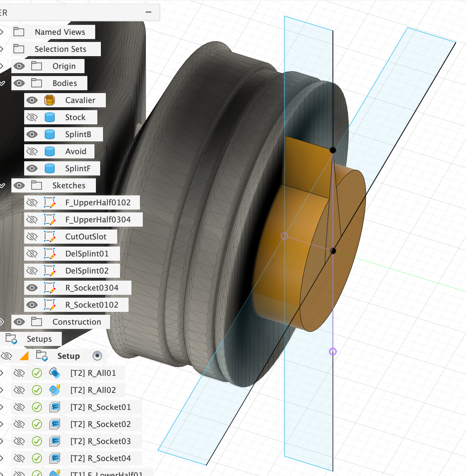Toggle visibility of Setup toolpaths

click(6, 356)
